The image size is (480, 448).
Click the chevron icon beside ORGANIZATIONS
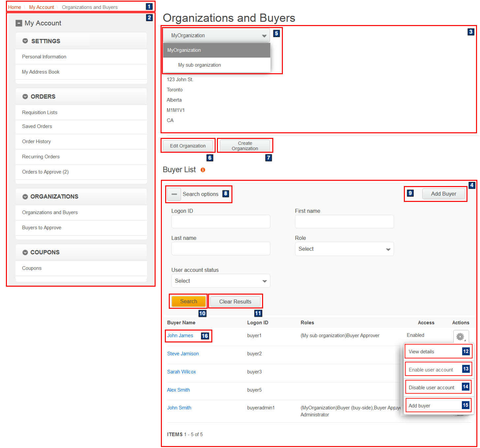tap(25, 196)
